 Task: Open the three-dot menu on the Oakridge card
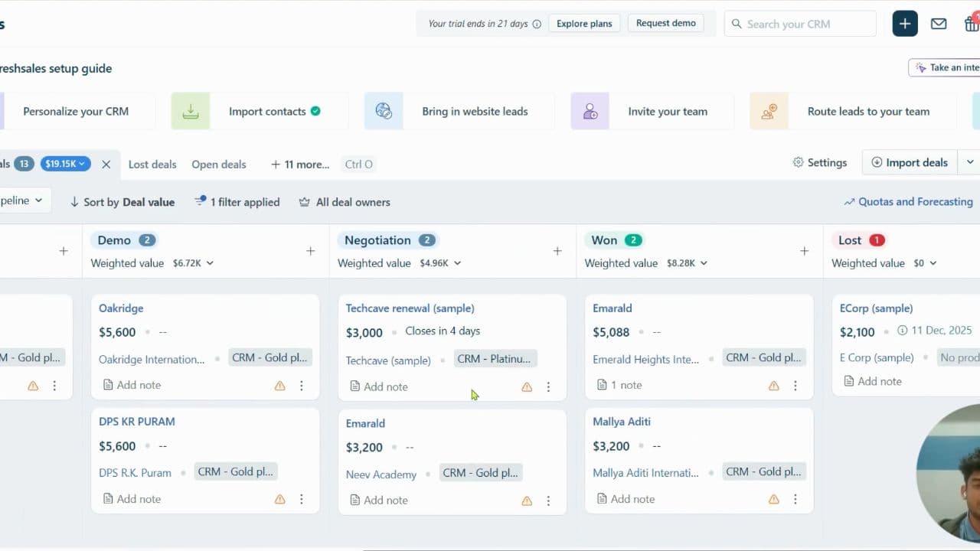[x=301, y=386]
